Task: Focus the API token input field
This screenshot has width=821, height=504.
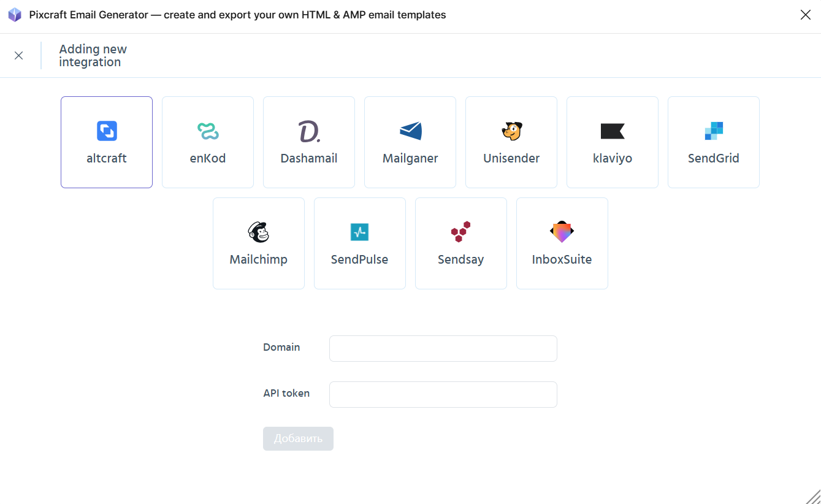Action: pyautogui.click(x=443, y=394)
